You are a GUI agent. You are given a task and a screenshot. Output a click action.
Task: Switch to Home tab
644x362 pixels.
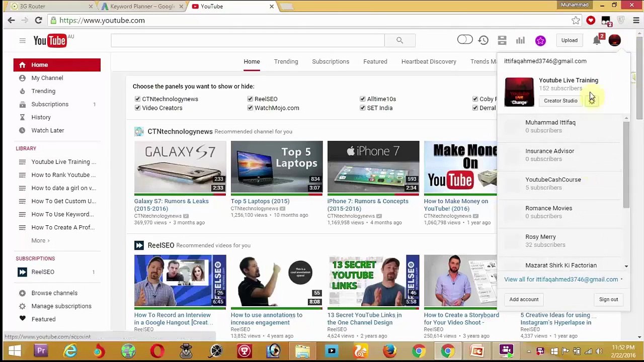click(252, 62)
